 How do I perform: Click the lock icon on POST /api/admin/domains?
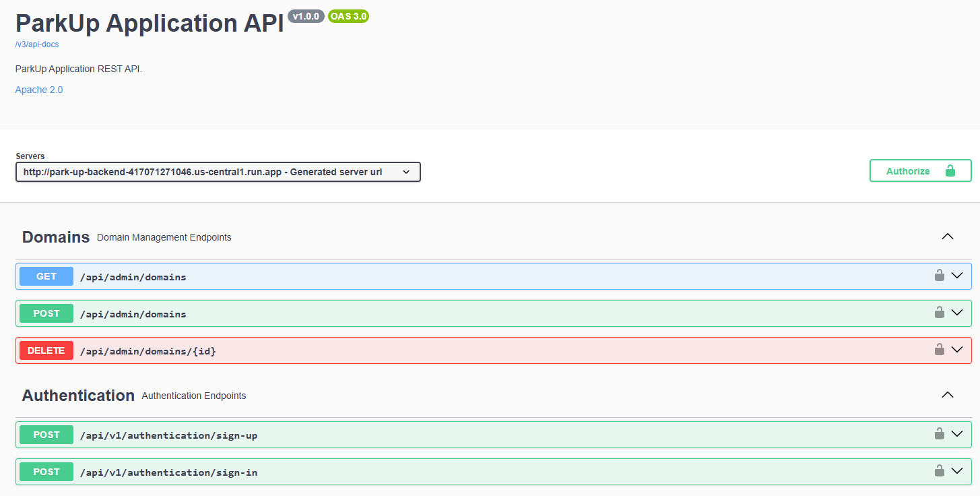[939, 312]
